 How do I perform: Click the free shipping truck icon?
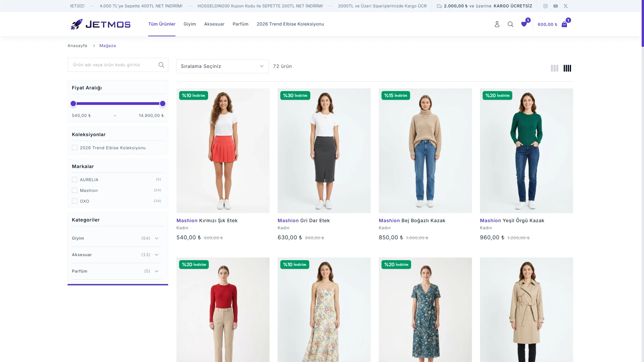(439, 6)
